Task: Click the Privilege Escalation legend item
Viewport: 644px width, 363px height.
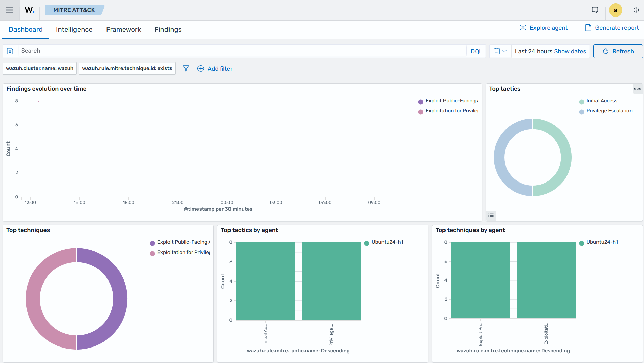Action: (606, 111)
